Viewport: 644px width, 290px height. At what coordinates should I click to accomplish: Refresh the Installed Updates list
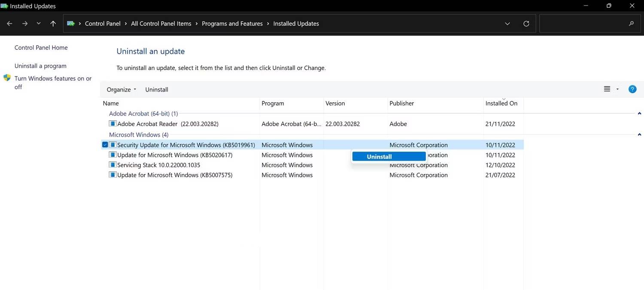click(x=526, y=24)
